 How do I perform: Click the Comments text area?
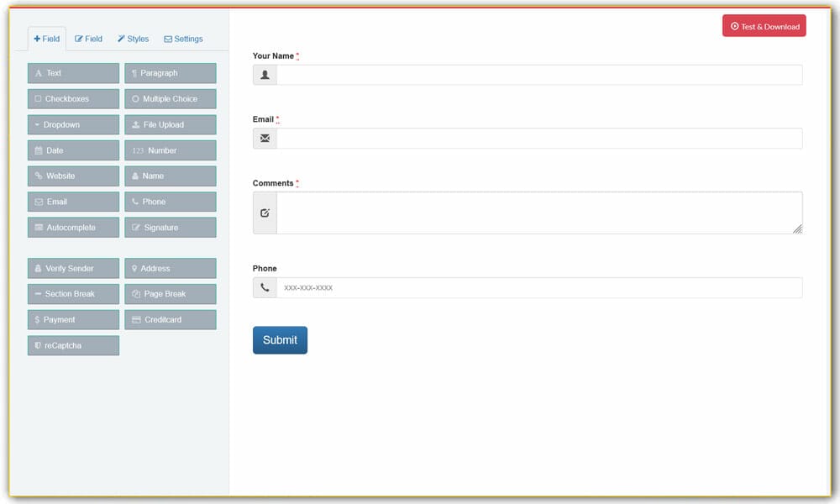[539, 213]
